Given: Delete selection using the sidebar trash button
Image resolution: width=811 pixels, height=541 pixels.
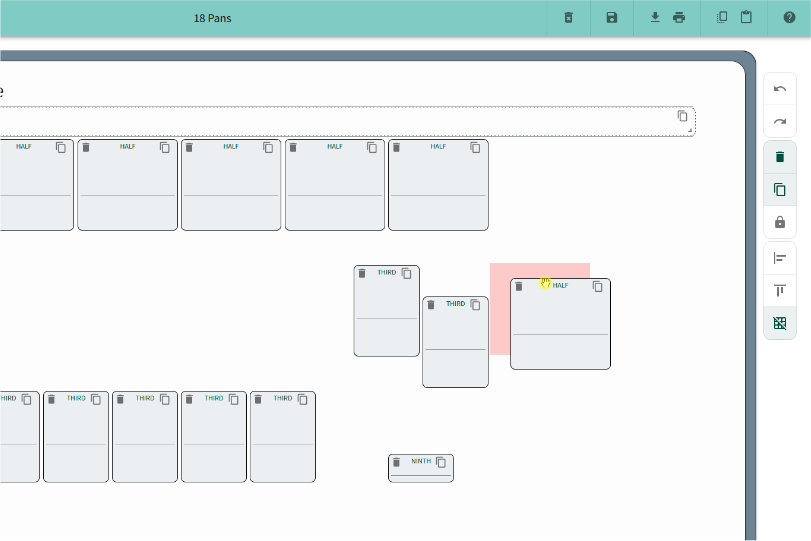Looking at the screenshot, I should [x=780, y=157].
